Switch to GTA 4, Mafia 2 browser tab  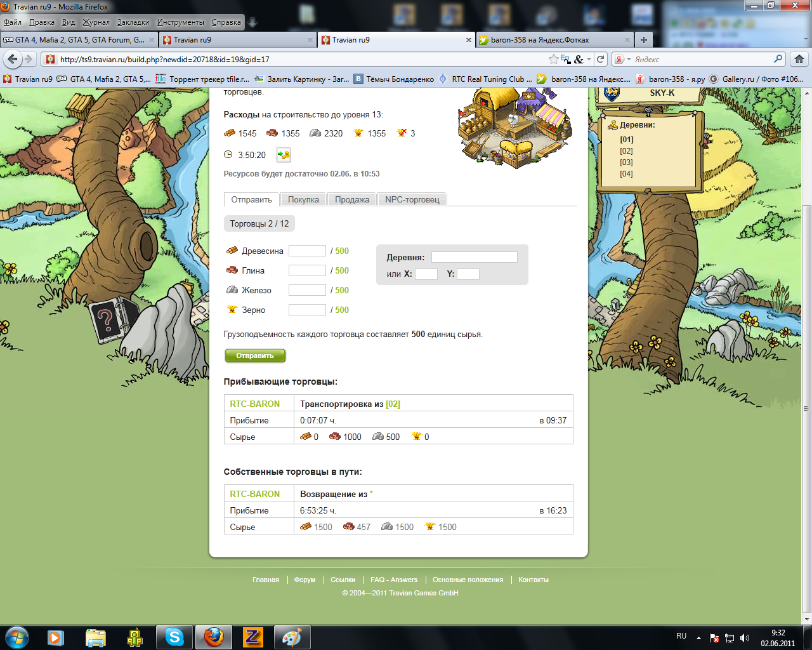pos(79,40)
